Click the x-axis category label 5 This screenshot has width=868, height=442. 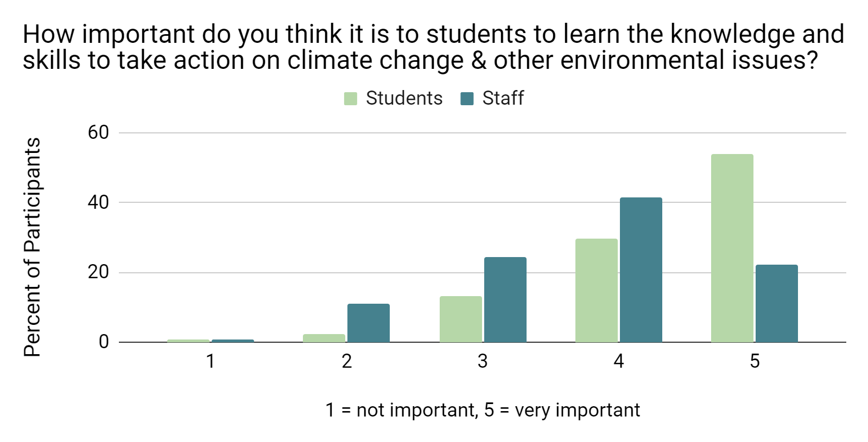[x=755, y=361]
